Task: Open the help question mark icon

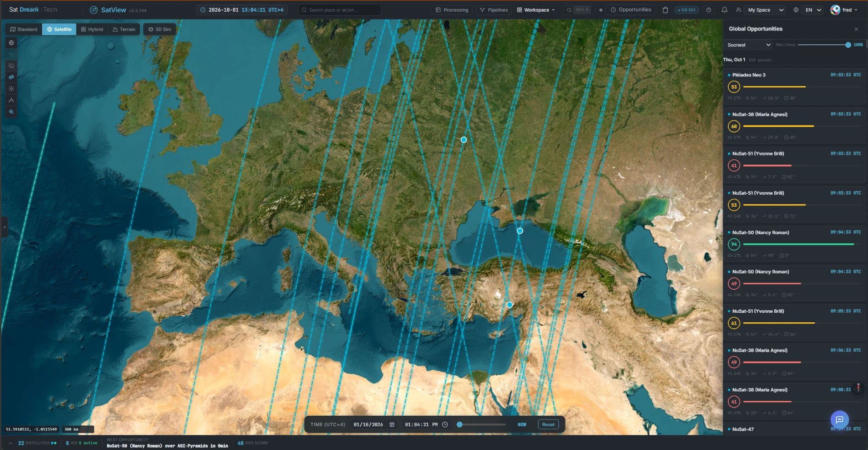Action: 709,10
